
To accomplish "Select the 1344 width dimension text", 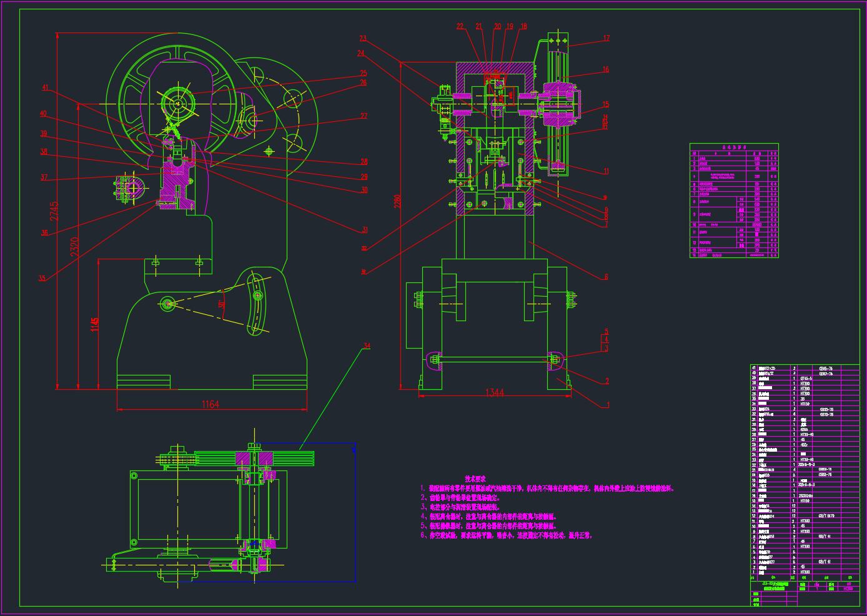I will point(494,392).
